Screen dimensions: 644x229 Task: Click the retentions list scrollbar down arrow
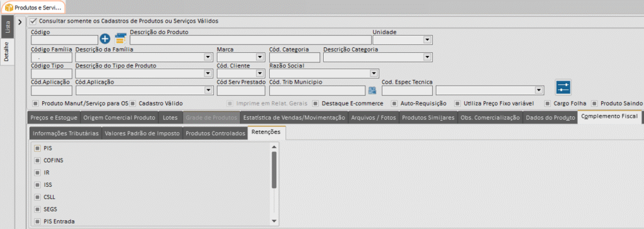pos(274,221)
